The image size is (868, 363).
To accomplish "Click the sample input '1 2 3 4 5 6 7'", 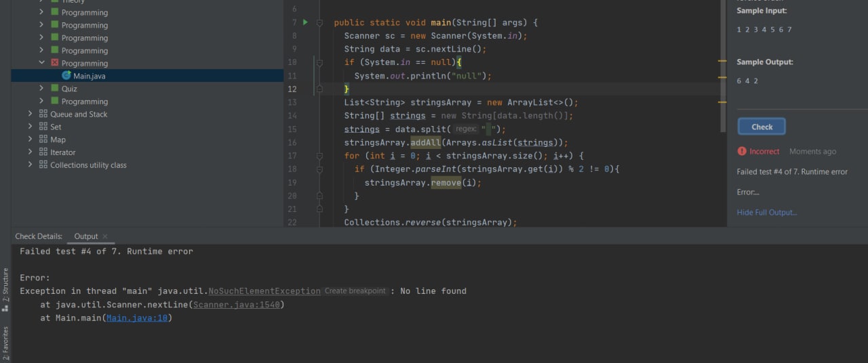I will tap(764, 29).
